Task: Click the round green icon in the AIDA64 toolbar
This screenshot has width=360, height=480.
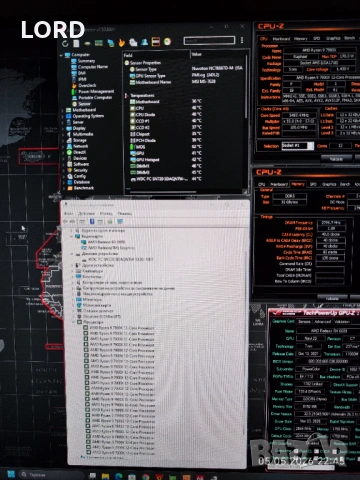Action: coord(167,41)
